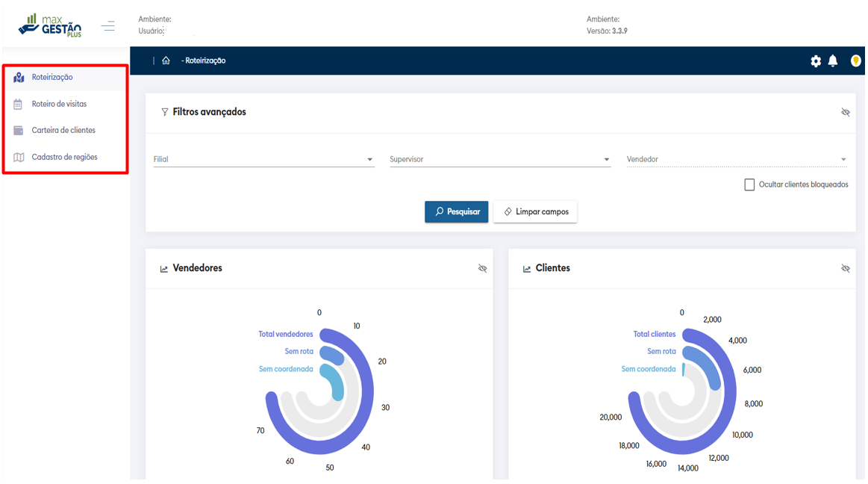Image resolution: width=868 pixels, height=484 pixels.
Task: Open settings with the gear icon
Action: [x=815, y=61]
